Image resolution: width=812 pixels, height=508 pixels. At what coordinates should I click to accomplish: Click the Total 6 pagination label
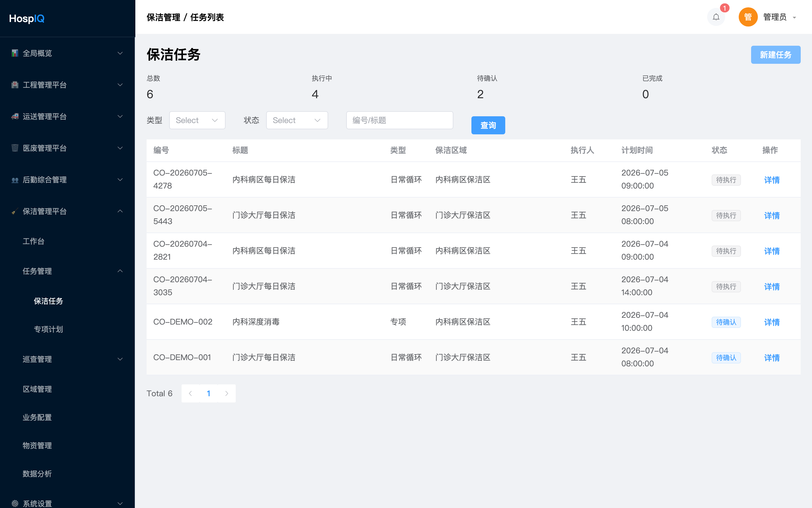tap(159, 393)
